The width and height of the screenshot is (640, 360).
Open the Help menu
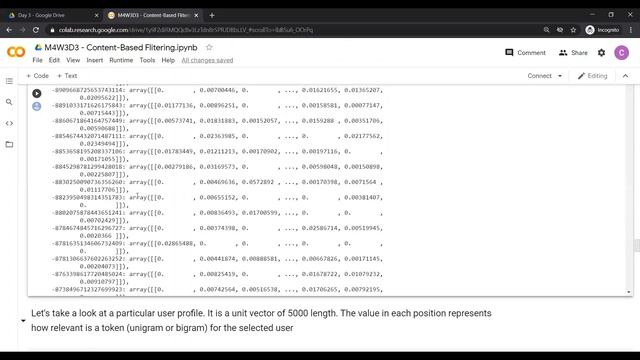pyautogui.click(x=168, y=60)
